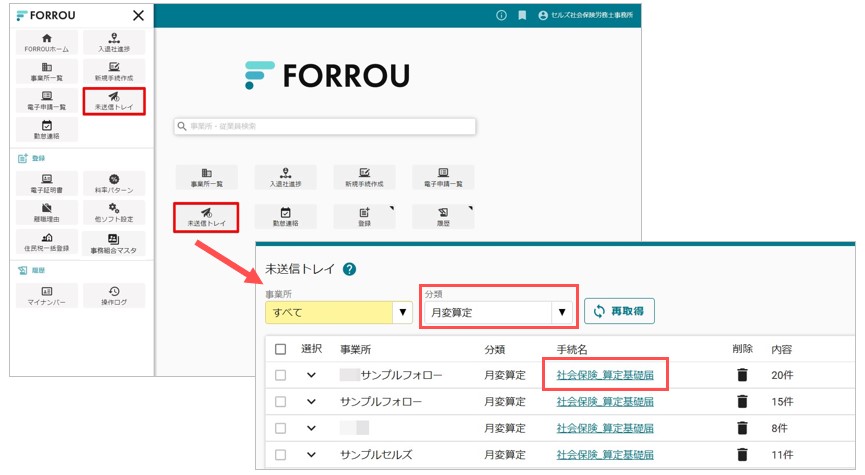Viewport: 865px width, 475px height.
Task: Open 新規手続作成 in the side menu
Action: click(114, 71)
